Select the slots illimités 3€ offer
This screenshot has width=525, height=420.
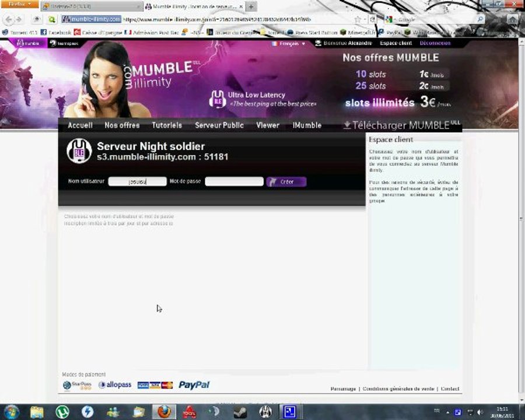click(398, 102)
